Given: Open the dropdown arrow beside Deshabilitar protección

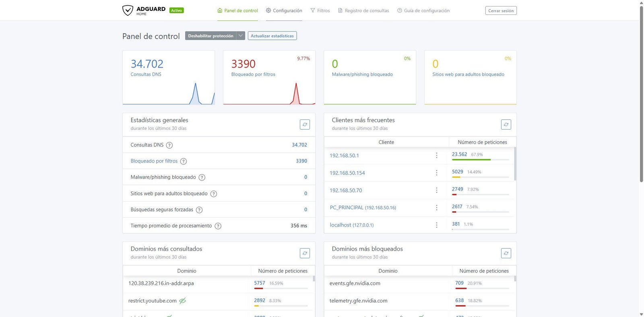Looking at the screenshot, I should (241, 36).
